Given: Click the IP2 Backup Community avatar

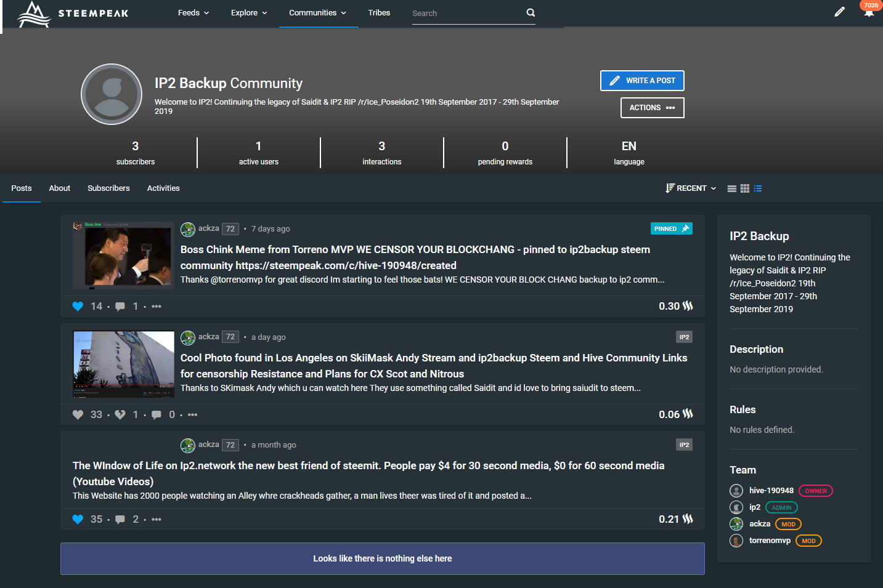Looking at the screenshot, I should point(112,94).
